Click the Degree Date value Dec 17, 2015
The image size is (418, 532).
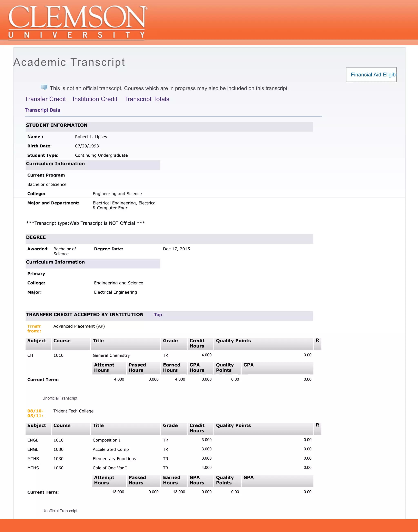pyautogui.click(x=176, y=249)
